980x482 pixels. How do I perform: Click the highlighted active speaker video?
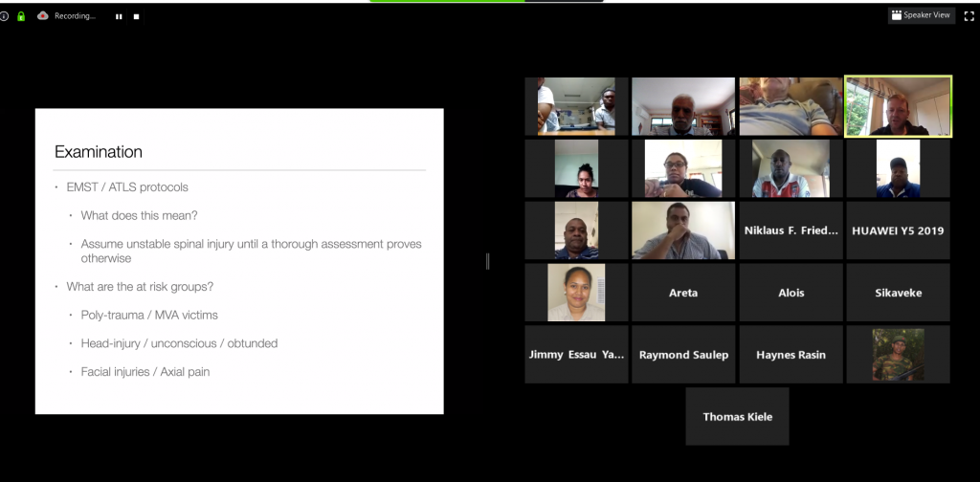(898, 106)
